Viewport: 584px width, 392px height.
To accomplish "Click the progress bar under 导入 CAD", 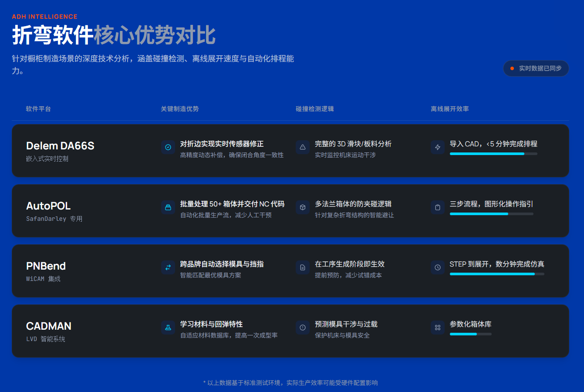I will tap(493, 154).
